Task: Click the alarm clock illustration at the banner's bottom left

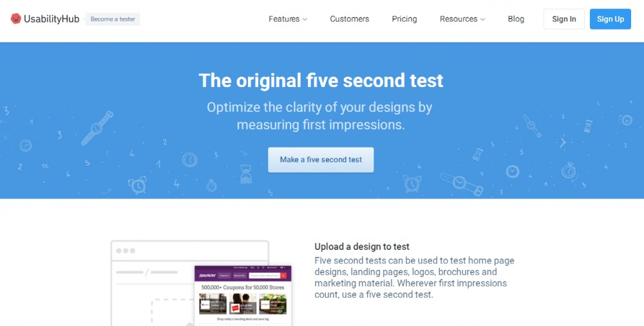Action: tap(137, 185)
